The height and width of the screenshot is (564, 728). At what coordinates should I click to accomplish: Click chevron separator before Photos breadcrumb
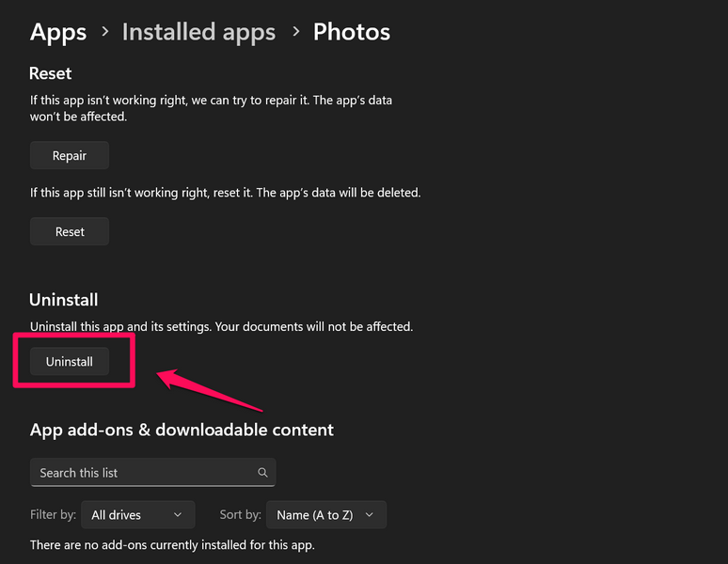[295, 33]
